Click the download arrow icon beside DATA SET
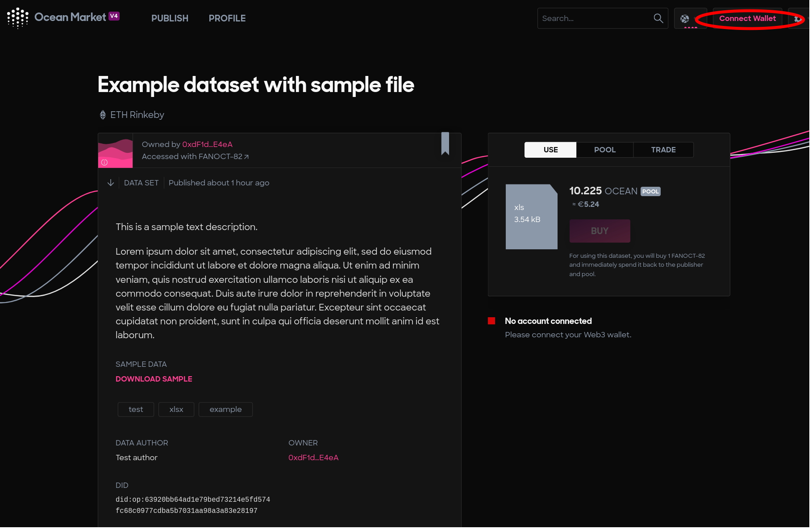This screenshot has width=812, height=529. [111, 183]
